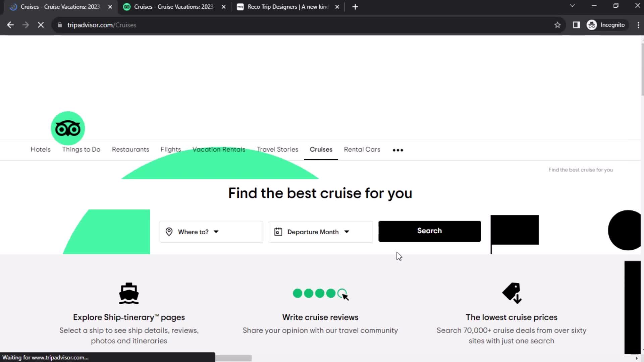This screenshot has width=644, height=362.
Task: Click the 'Restaurants' menu item
Action: (x=130, y=149)
